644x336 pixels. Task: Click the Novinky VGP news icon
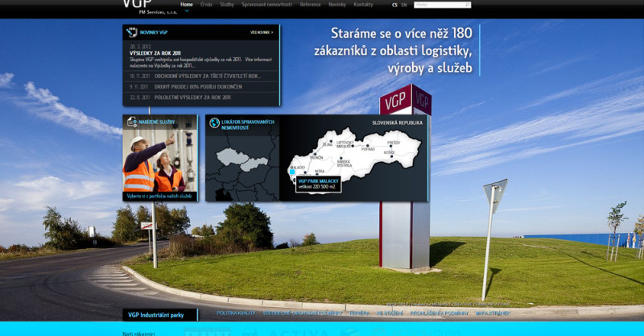[132, 32]
